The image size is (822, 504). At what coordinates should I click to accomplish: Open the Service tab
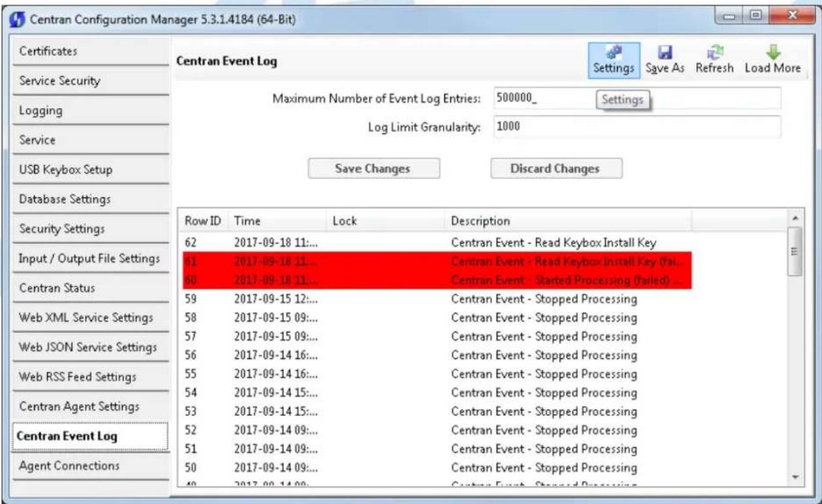[x=90, y=140]
